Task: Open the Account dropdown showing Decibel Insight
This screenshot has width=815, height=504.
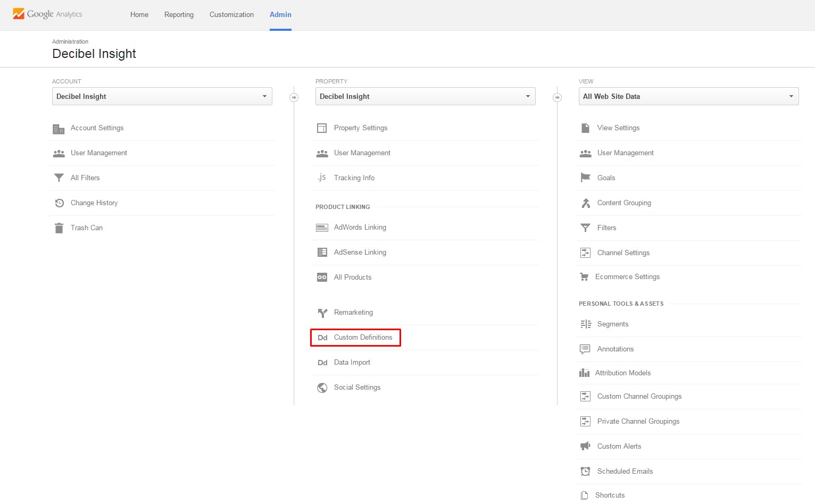Action: [x=162, y=96]
